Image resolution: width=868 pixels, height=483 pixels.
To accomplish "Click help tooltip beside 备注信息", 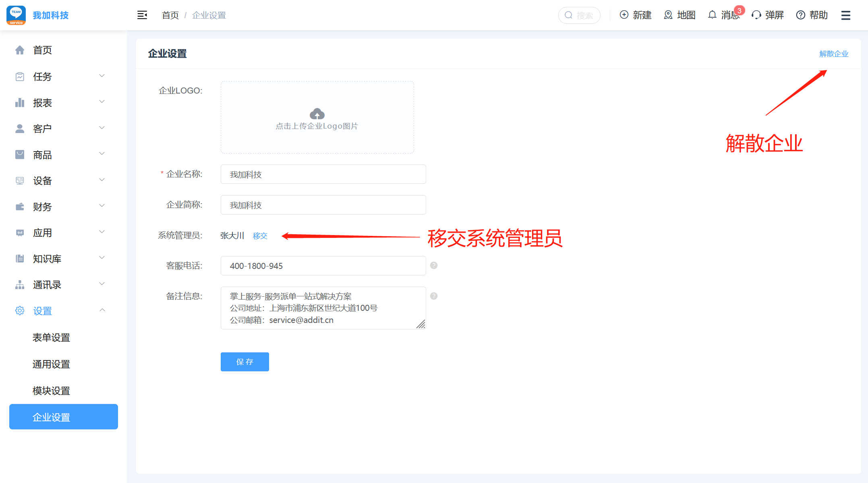I will [x=434, y=296].
